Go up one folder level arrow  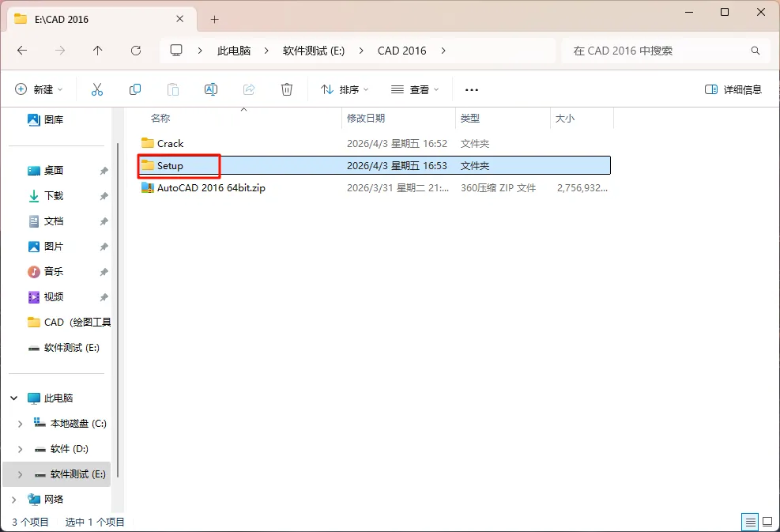97,51
